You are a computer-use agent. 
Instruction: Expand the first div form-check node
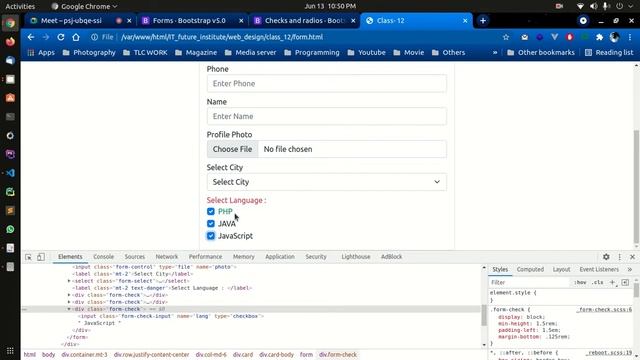[69, 295]
